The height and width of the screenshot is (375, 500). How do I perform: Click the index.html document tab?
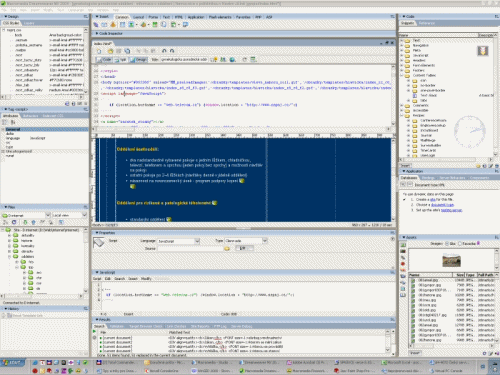coord(103,43)
